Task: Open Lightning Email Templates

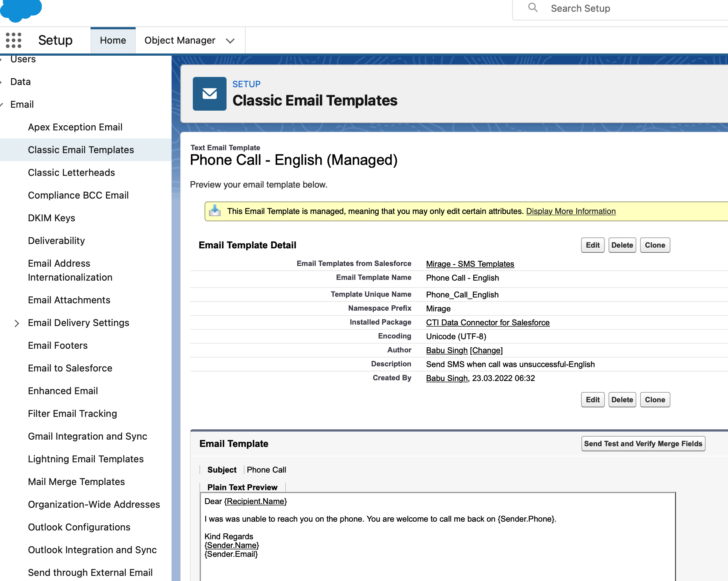Action: coord(86,459)
